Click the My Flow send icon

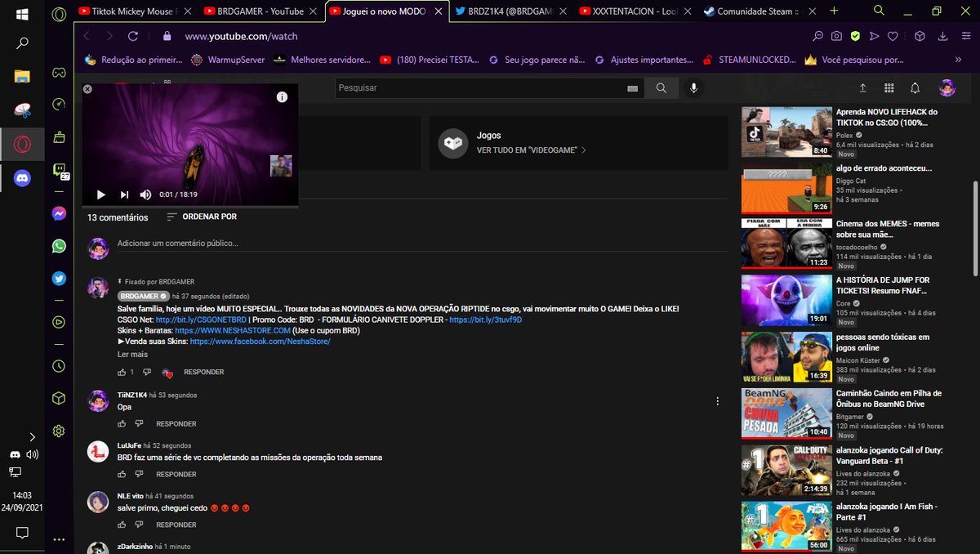[874, 37]
